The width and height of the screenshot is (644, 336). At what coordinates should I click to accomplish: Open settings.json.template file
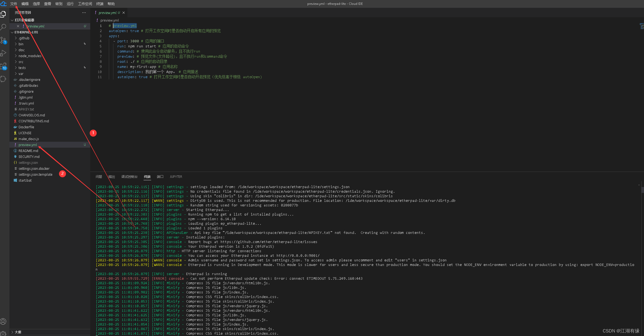pyautogui.click(x=50, y=174)
